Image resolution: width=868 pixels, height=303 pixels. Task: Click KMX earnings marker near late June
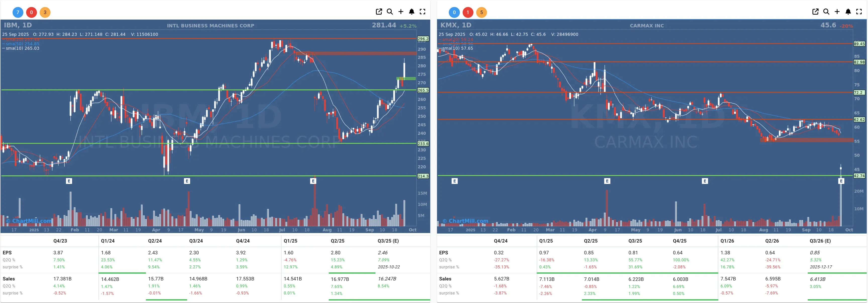(x=705, y=181)
